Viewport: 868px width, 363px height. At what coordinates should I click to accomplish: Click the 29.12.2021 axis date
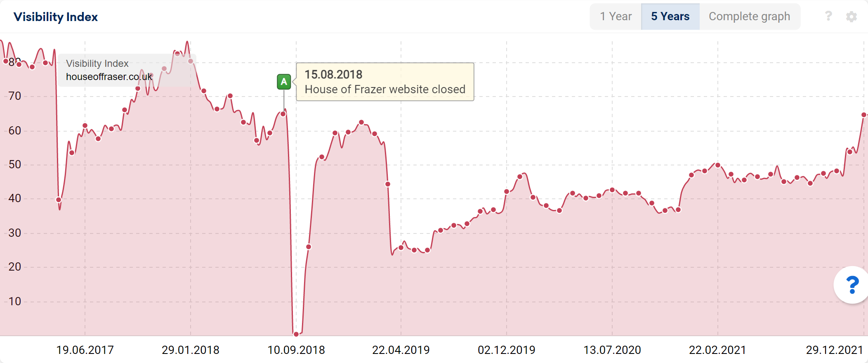coord(835,350)
